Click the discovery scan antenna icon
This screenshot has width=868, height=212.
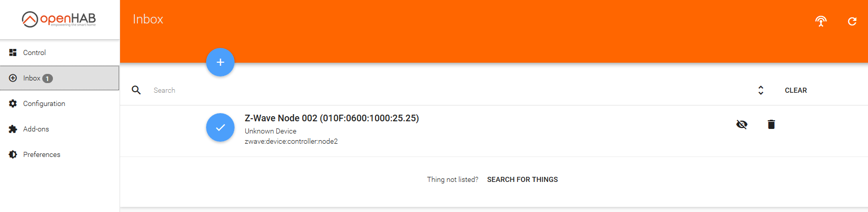point(821,21)
